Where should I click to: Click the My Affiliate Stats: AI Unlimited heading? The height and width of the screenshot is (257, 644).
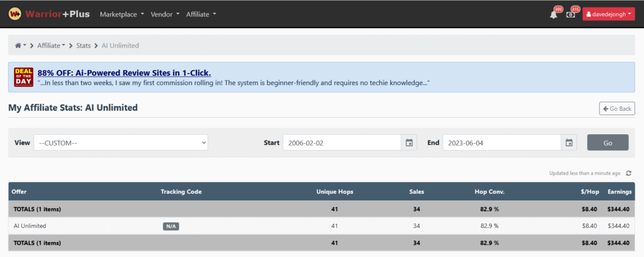coord(73,108)
